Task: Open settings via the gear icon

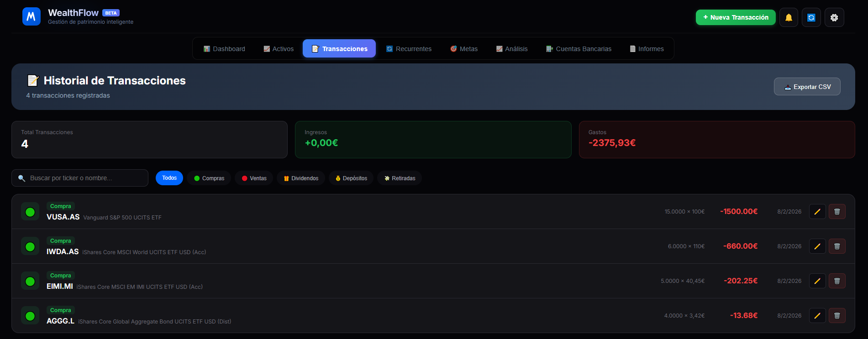Action: [834, 17]
